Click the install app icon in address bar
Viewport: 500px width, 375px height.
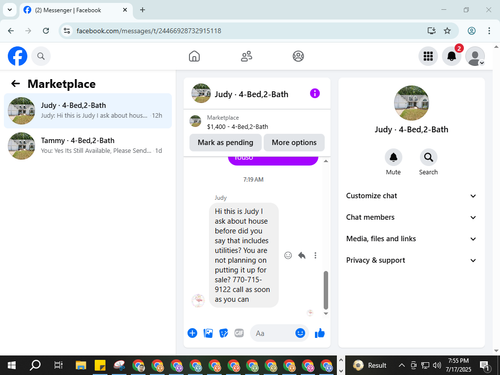click(431, 31)
